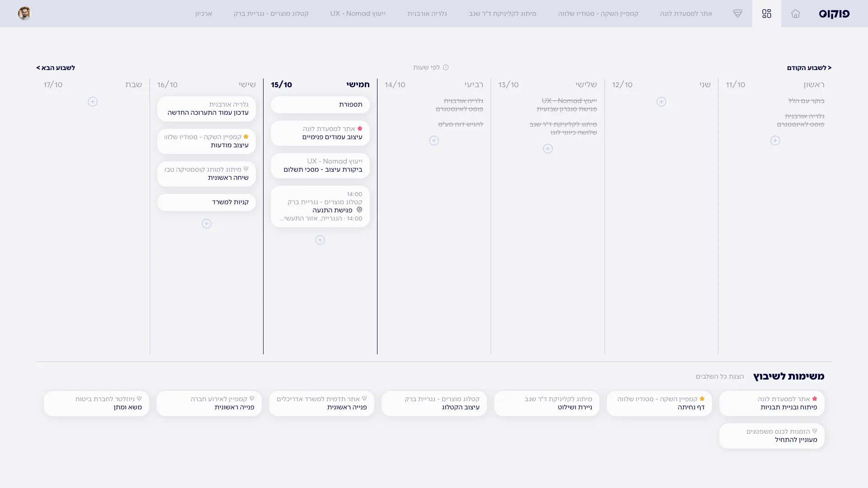The image size is (868, 488).
Task: Select backlog task משא ומתן
Action: coord(96,404)
